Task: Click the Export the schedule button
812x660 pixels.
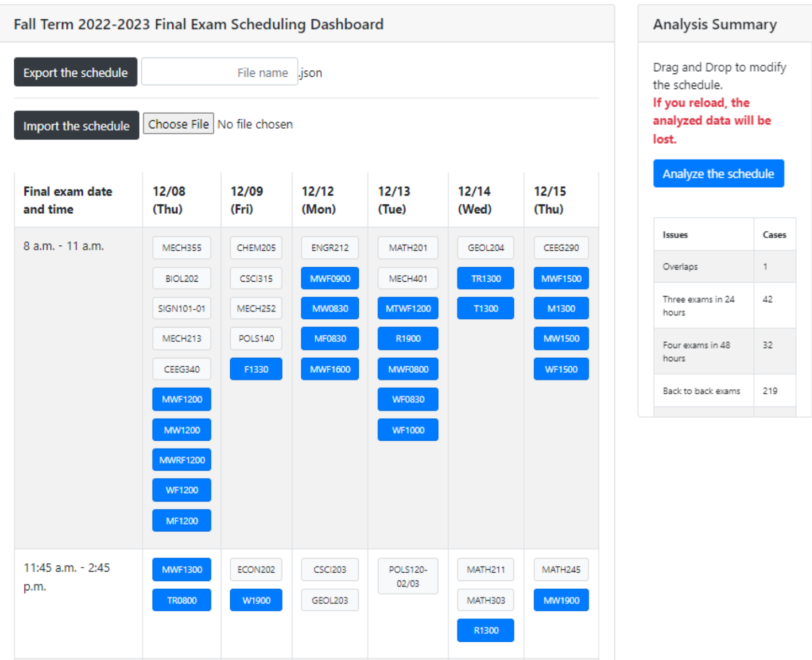Action: 76,72
